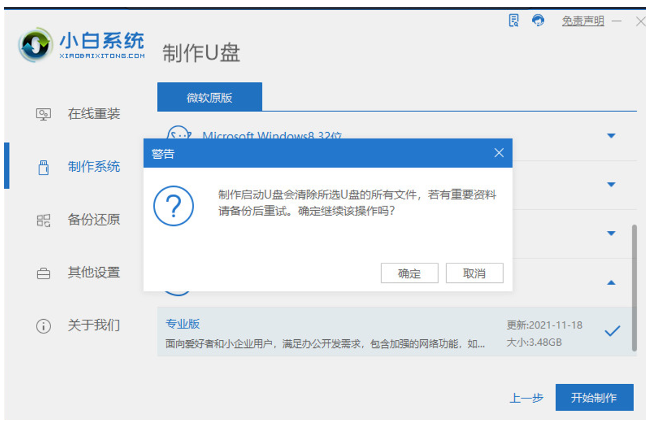Viewport: 646px width, 422px height.
Task: Expand the Microsoft Windows8 32位 dropdown arrow
Action: coord(611,136)
